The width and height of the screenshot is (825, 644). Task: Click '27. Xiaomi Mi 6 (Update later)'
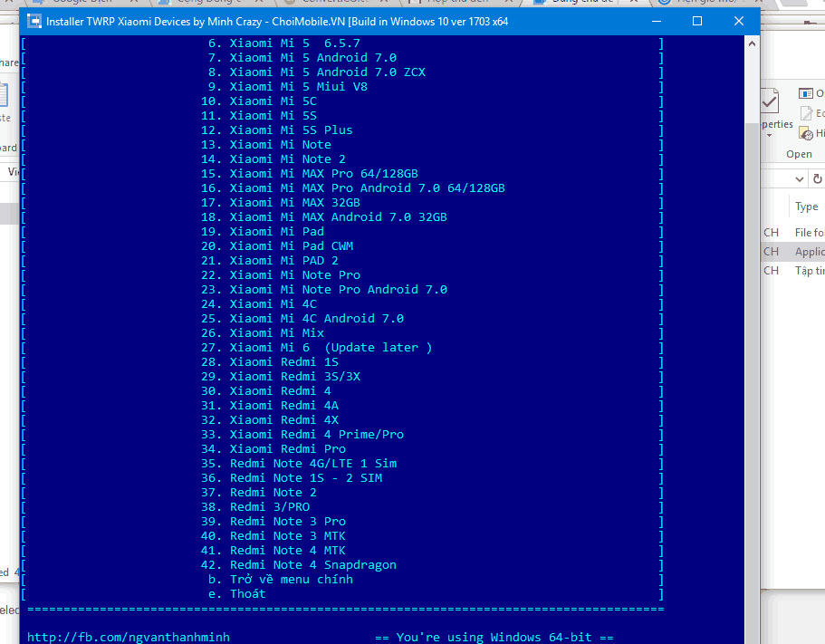point(317,348)
